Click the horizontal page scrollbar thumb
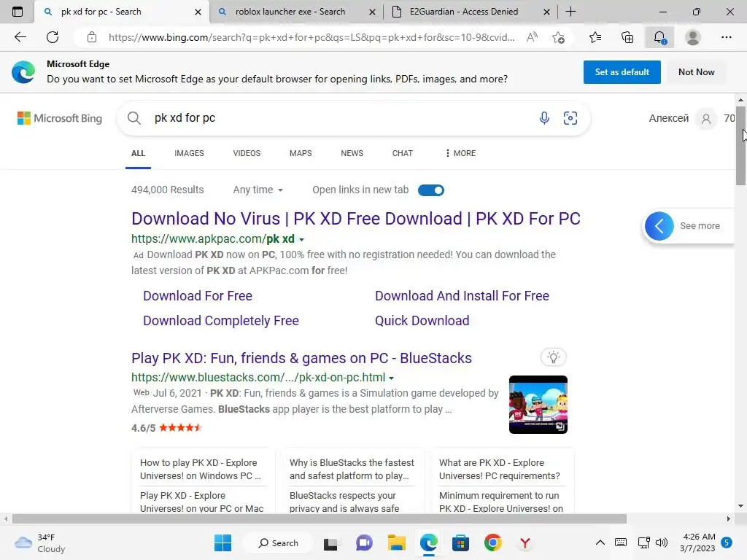This screenshot has width=747, height=560. 320,518
